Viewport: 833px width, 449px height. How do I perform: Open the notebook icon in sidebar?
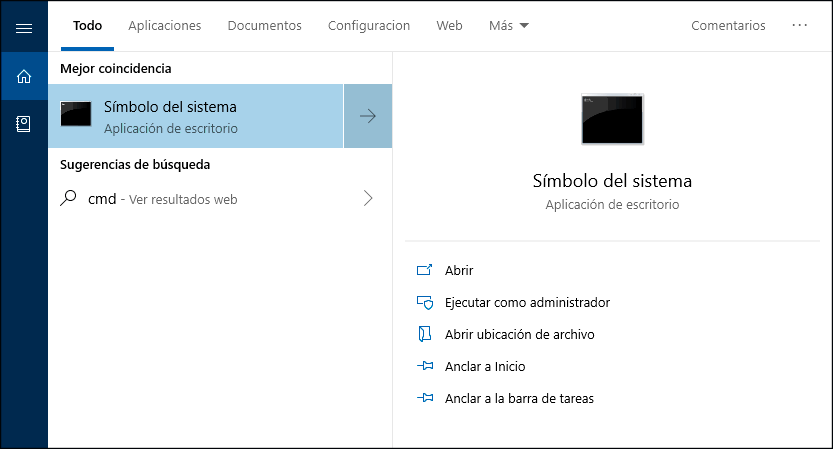pos(24,124)
